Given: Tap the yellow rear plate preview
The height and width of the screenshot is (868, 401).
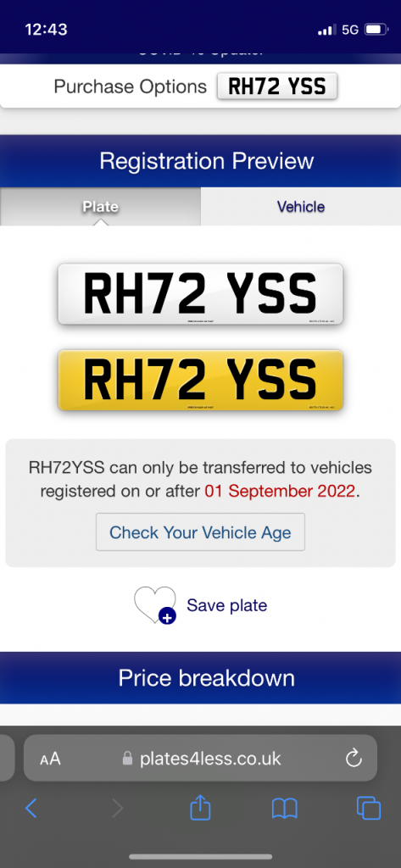Looking at the screenshot, I should click(x=200, y=381).
